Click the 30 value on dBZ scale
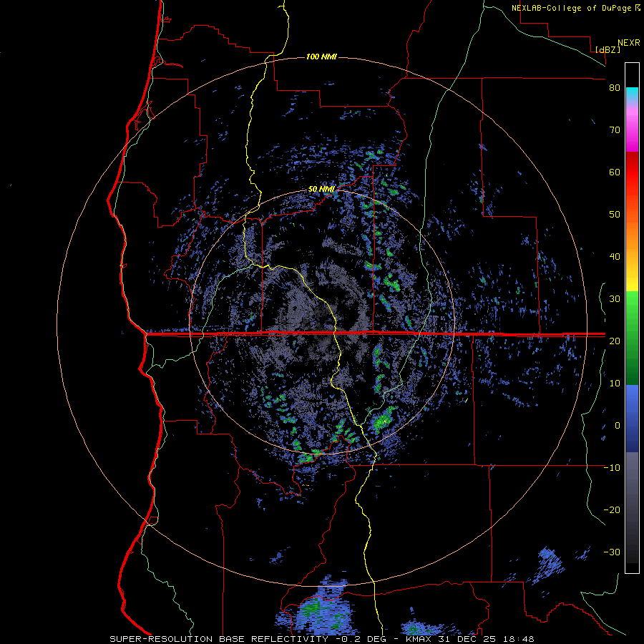Image resolution: width=644 pixels, height=644 pixels. click(x=615, y=299)
